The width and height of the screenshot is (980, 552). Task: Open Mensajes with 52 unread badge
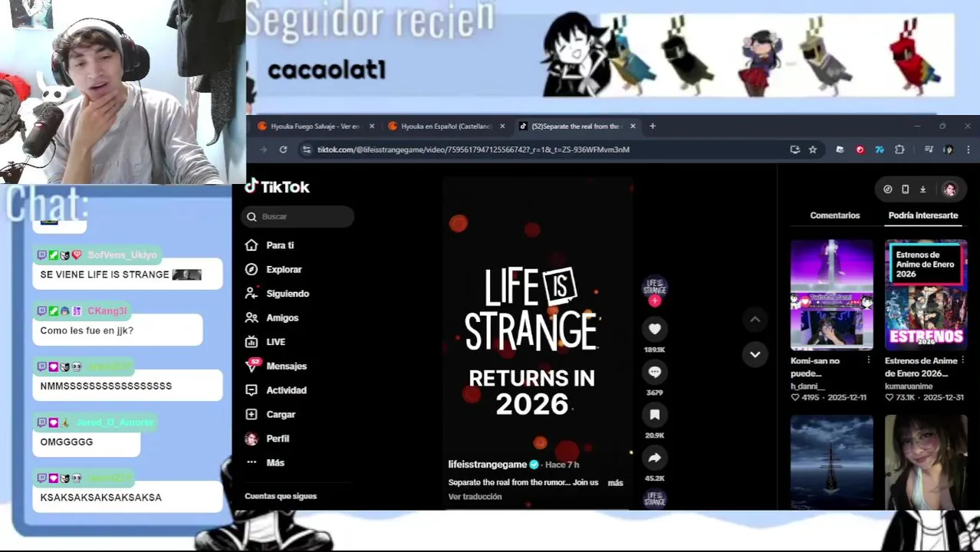[x=276, y=366]
